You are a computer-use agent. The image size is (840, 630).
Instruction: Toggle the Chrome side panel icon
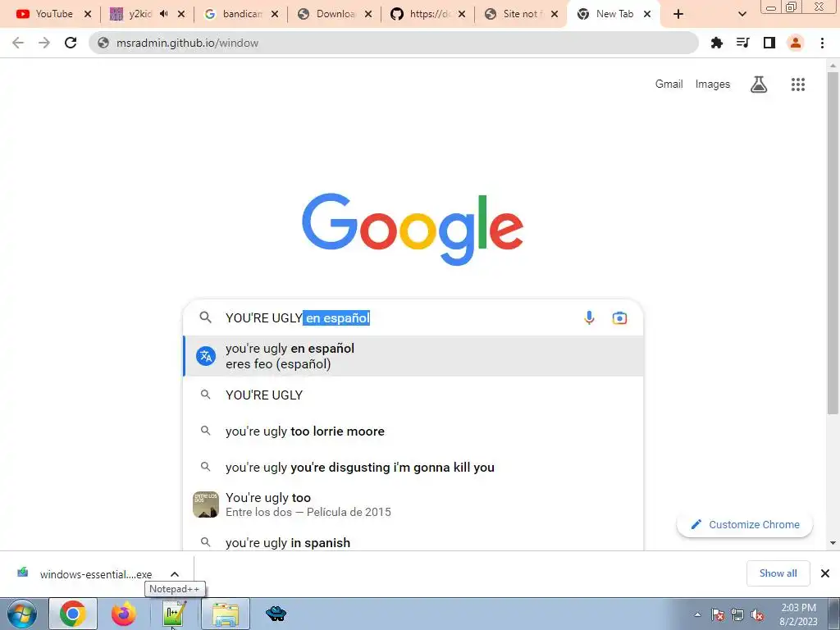pos(769,43)
